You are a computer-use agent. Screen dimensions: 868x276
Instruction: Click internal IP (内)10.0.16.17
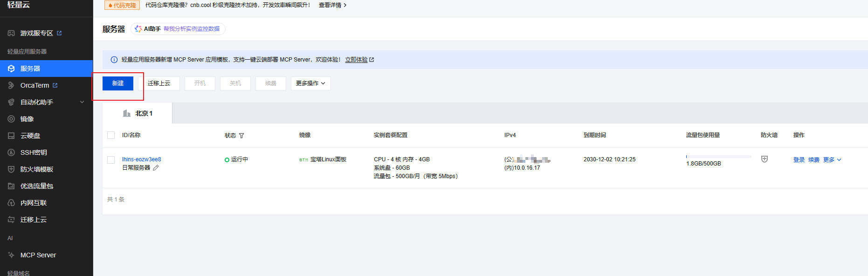[522, 168]
